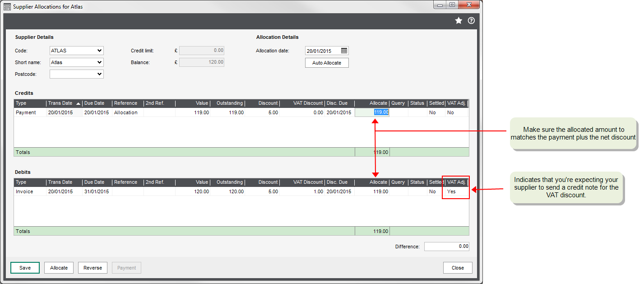Open the Allocation date calendar picker
This screenshot has width=644, height=284.
tap(344, 51)
